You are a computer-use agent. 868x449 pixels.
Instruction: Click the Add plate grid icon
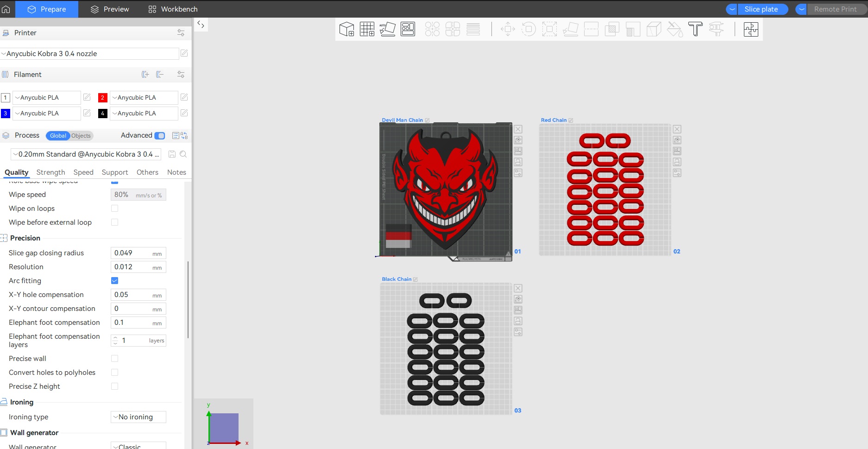367,29
